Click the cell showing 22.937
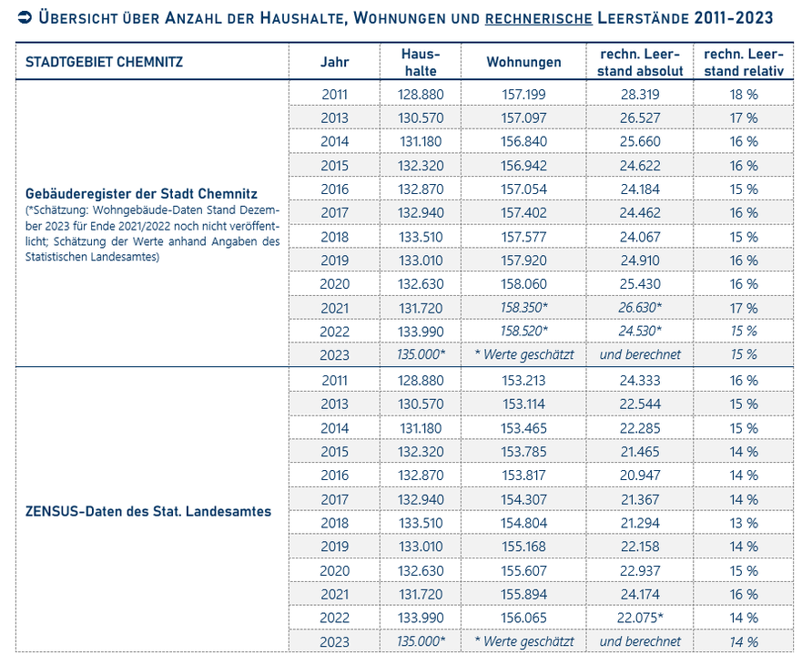This screenshot has height=665, width=812. (x=640, y=570)
